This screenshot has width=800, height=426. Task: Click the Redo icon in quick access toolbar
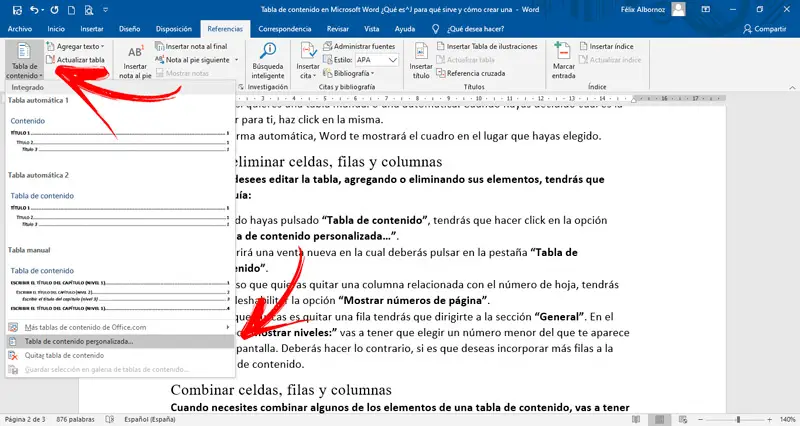coord(54,10)
